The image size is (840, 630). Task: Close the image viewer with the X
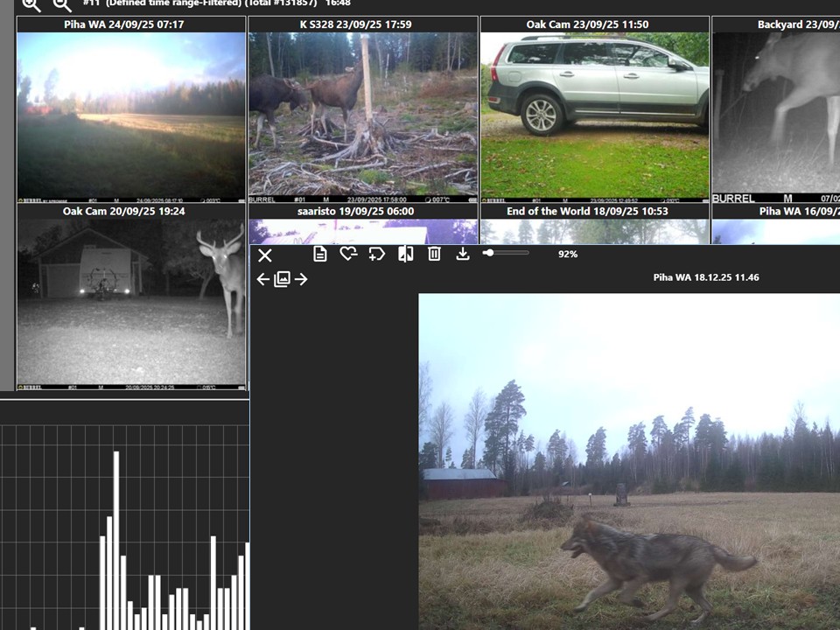pos(264,255)
